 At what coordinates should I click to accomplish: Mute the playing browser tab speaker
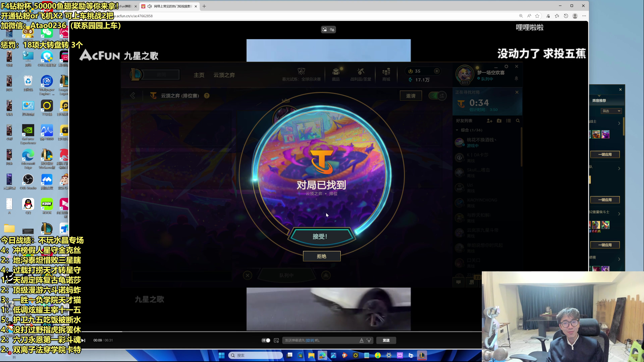coord(149,6)
